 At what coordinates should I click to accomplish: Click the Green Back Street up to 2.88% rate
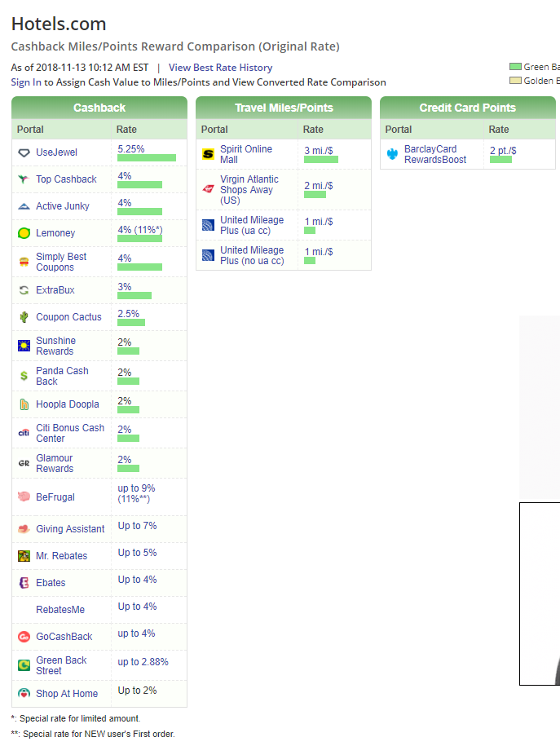pyautogui.click(x=143, y=662)
